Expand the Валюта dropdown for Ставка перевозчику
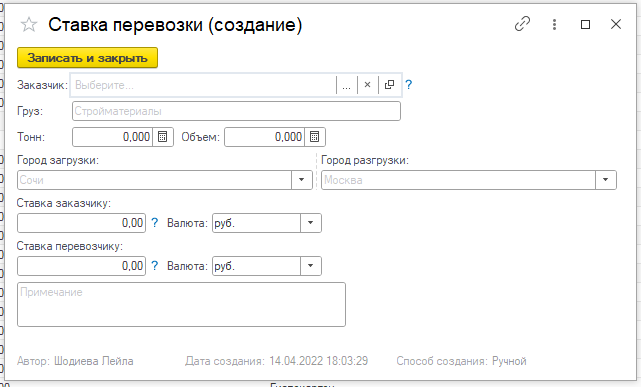The image size is (641, 387). pyautogui.click(x=311, y=266)
